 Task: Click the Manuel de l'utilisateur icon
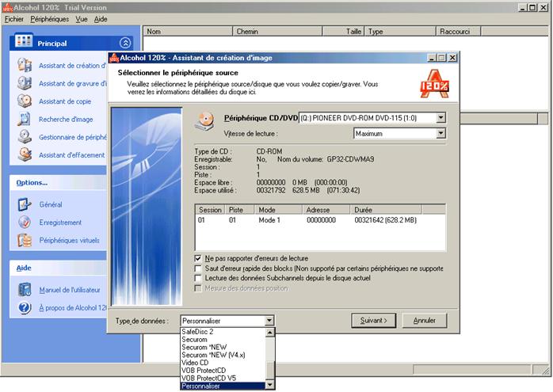[25, 289]
